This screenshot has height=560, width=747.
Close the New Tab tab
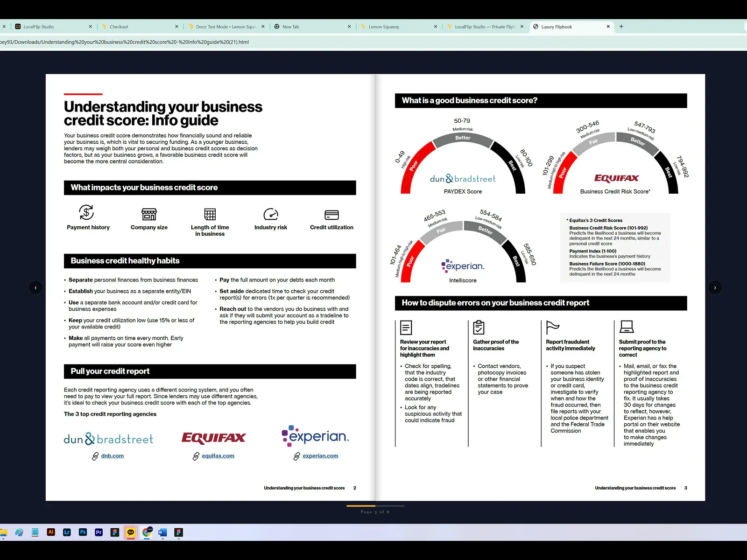(x=349, y=27)
